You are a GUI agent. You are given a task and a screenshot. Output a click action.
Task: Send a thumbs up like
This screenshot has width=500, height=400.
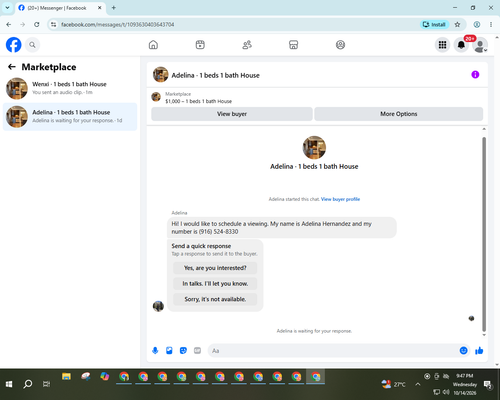point(479,350)
